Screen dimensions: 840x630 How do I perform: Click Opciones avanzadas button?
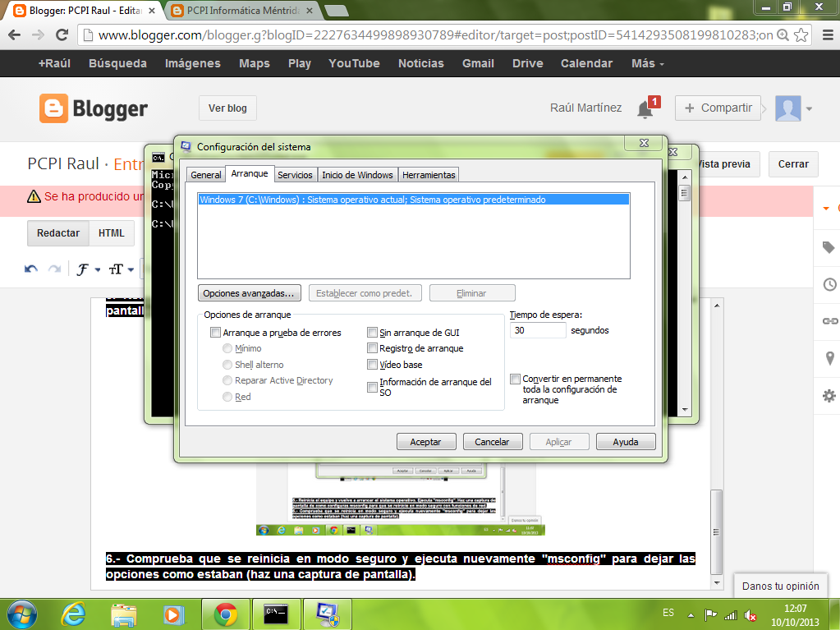(249, 293)
